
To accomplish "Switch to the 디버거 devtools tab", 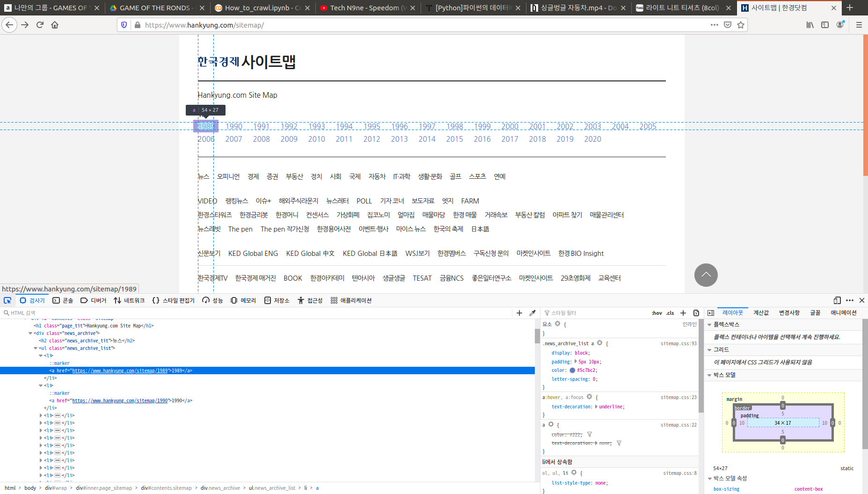I will (94, 300).
